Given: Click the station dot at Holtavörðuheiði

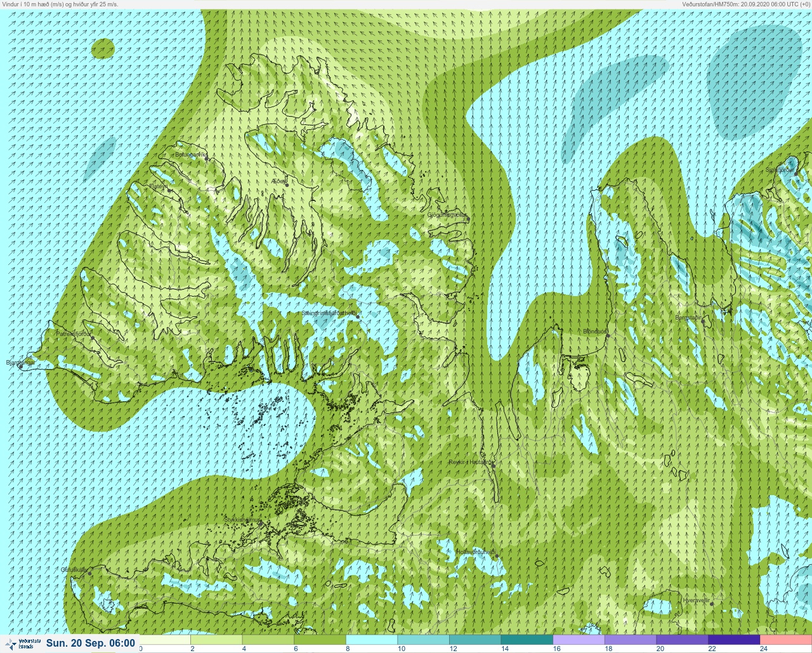Looking at the screenshot, I should pos(497,556).
